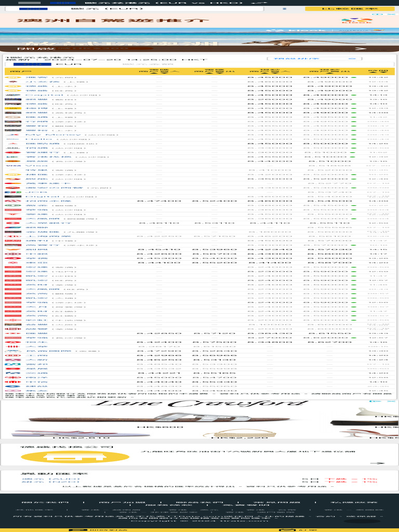Open the currency list icon beside EUR field
Screen dimensions: 399x532
[x=284, y=8]
